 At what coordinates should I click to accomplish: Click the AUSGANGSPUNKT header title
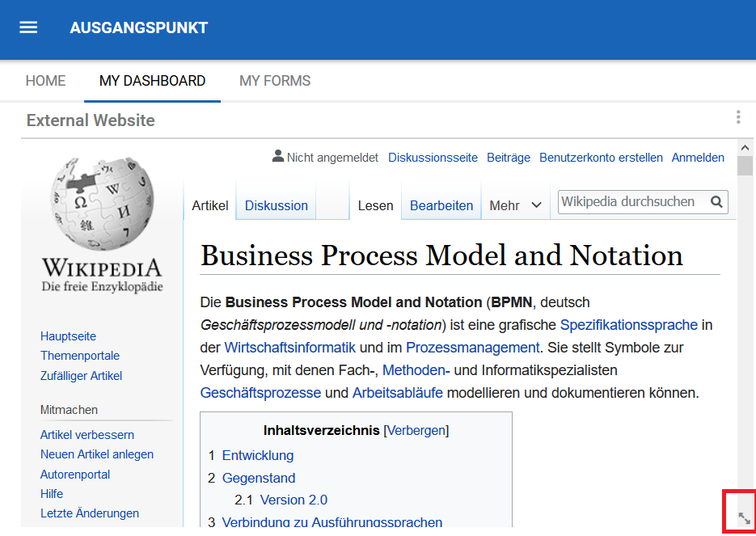(139, 27)
